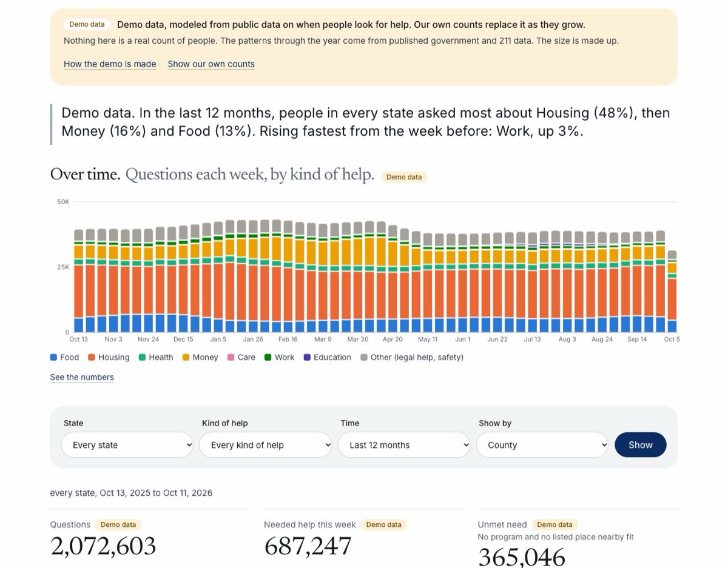Image resolution: width=728 pixels, height=568 pixels.
Task: Click the 'Oct 13' axis label
Action: pyautogui.click(x=78, y=339)
